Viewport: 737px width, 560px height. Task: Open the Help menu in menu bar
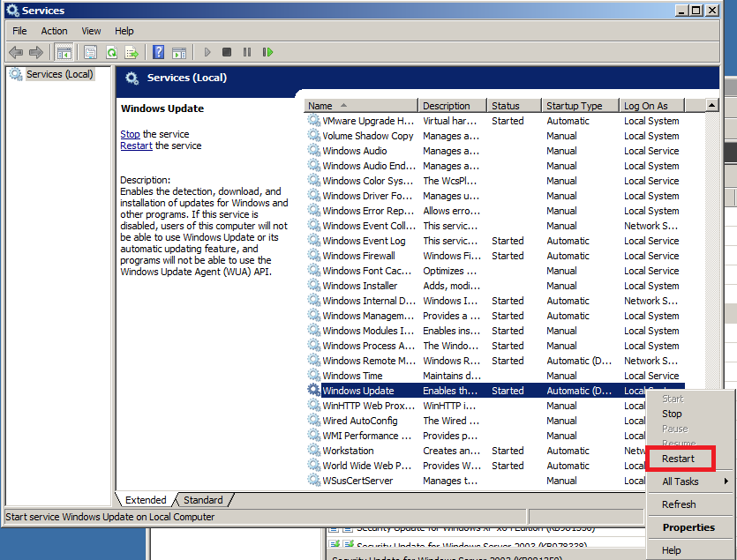124,31
